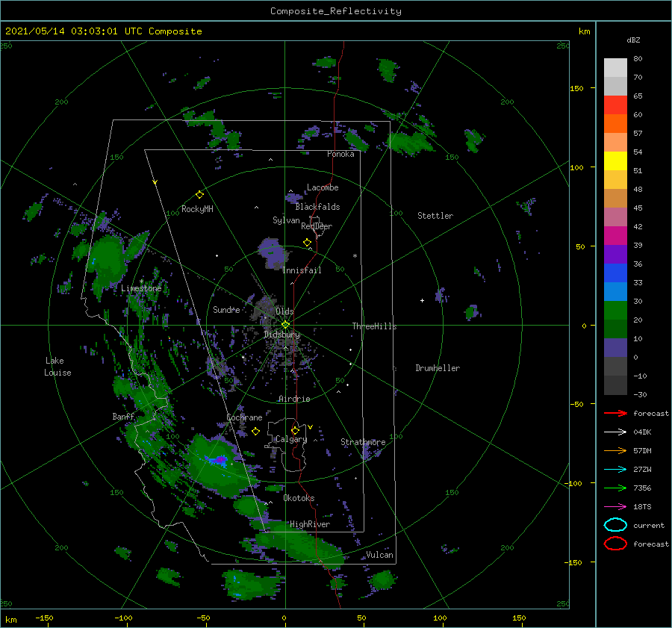Click the Vulcan label
The image size is (672, 628).
click(x=380, y=555)
